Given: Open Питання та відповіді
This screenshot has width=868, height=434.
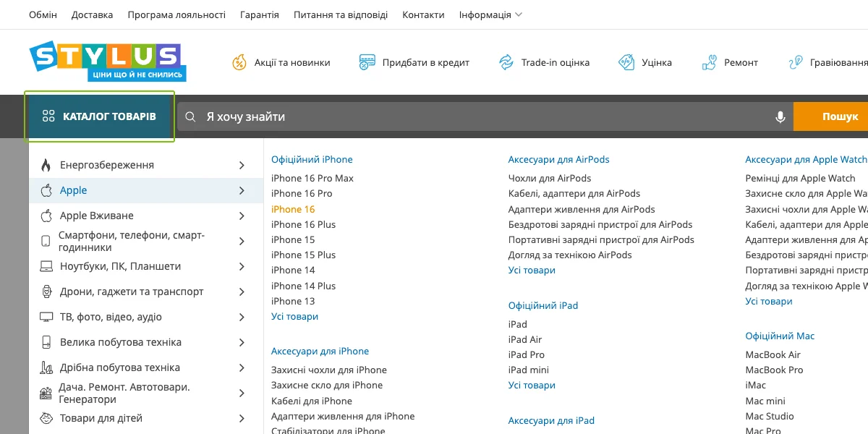Looking at the screenshot, I should (x=341, y=14).
